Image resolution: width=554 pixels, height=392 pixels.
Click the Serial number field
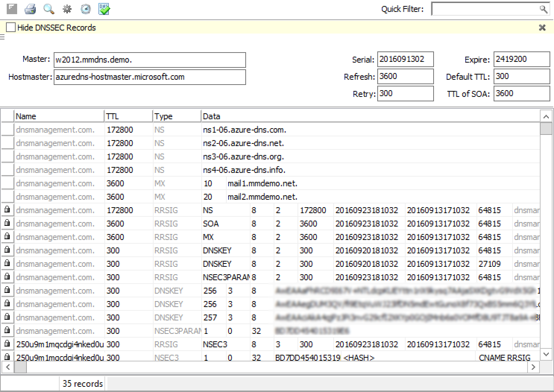(x=405, y=59)
